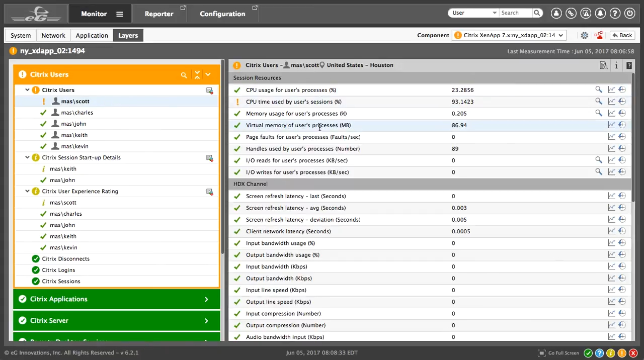The height and width of the screenshot is (360, 644).
Task: Open the Component selector dropdown
Action: coord(509,35)
